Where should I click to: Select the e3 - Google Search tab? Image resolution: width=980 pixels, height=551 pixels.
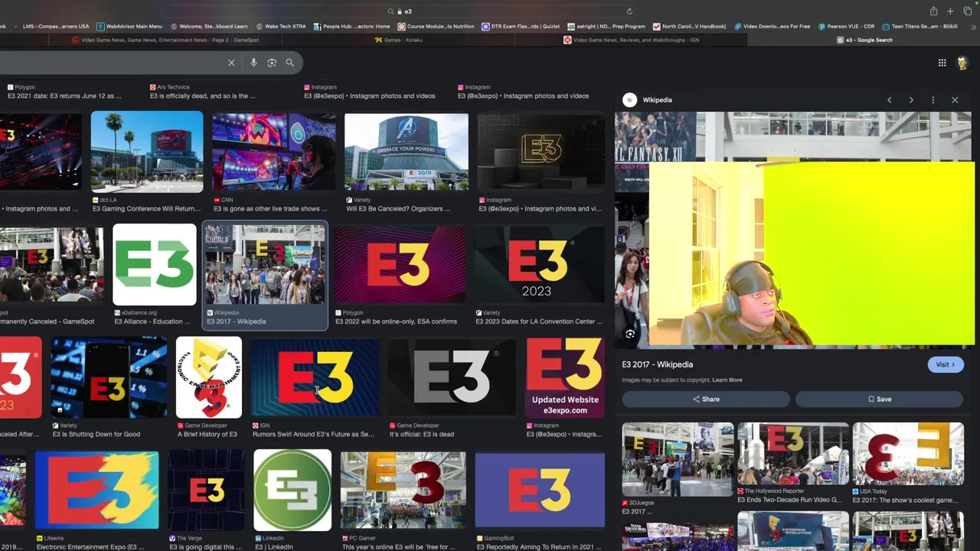pyautogui.click(x=865, y=40)
